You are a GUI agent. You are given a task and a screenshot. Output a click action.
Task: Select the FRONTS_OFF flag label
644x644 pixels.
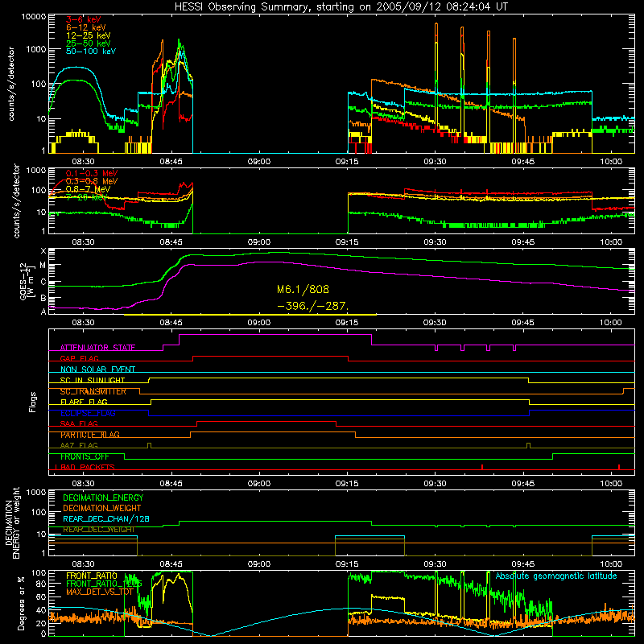pyautogui.click(x=85, y=456)
